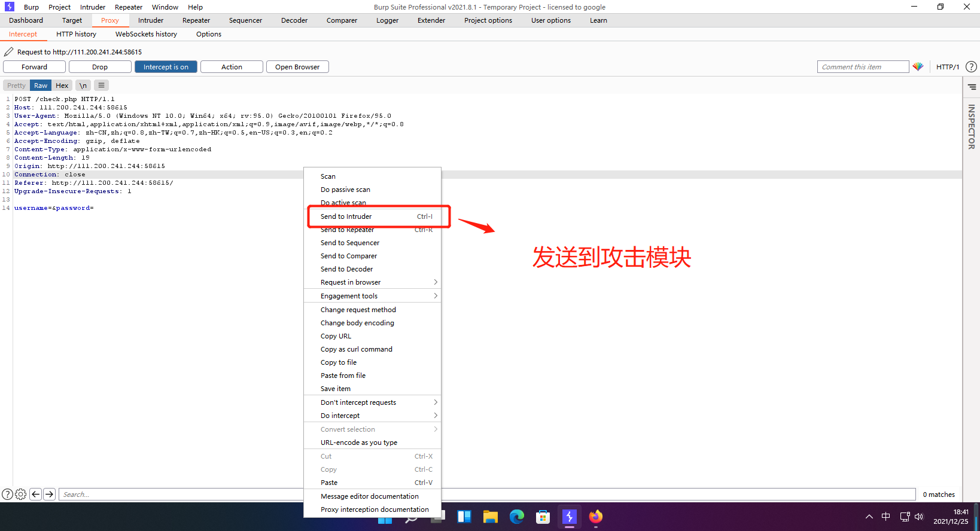Click Open Browser button
Screen dimensions: 980x531
coord(297,67)
